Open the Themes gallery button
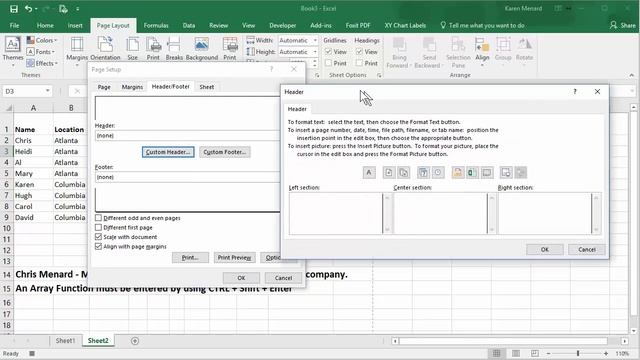 click(13, 50)
